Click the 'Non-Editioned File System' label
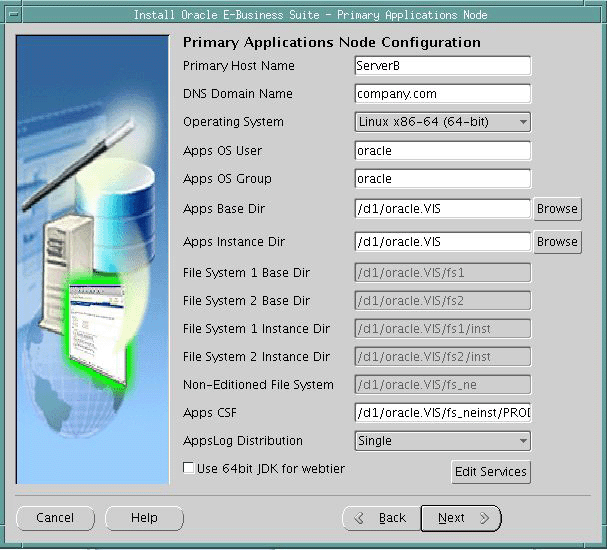607x550 pixels. point(258,385)
